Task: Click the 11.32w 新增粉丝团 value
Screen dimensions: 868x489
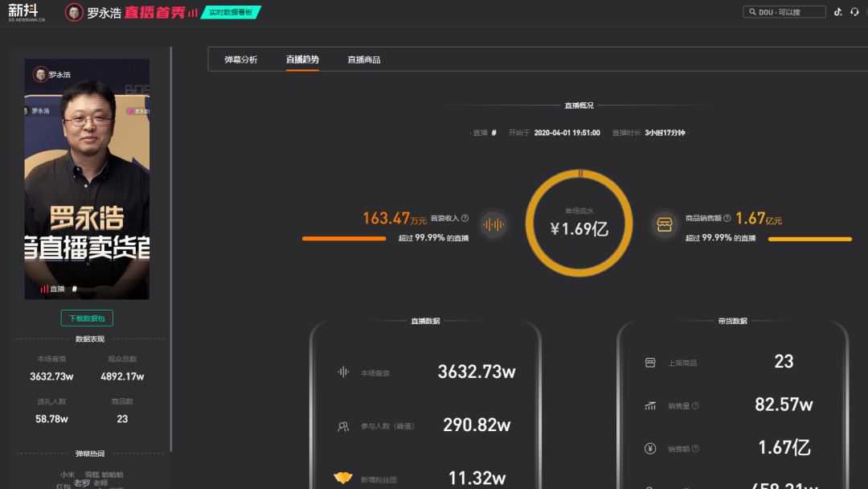Action: point(477,478)
